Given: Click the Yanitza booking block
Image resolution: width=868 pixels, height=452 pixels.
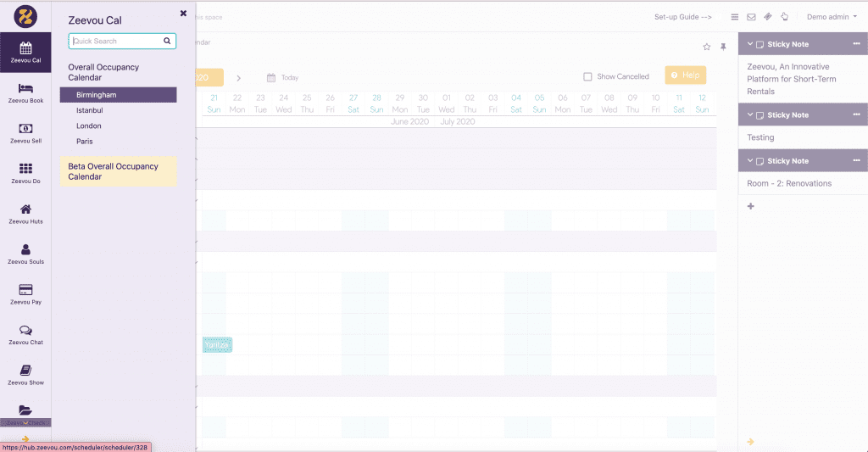Looking at the screenshot, I should [x=217, y=344].
